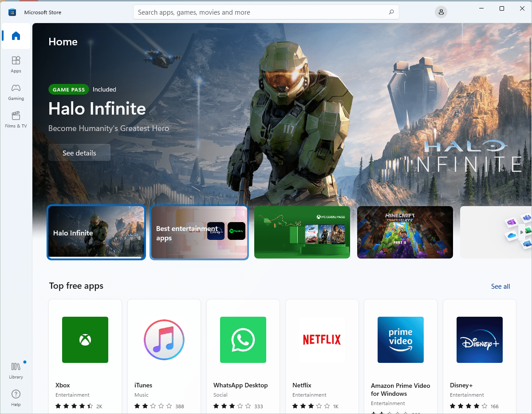Screen dimensions: 532x414
Task: Click the Disney+ star rating
Action: (x=469, y=406)
